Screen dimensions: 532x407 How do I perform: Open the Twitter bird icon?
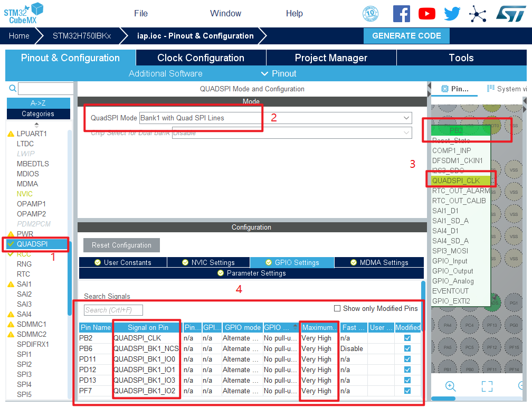tap(452, 14)
